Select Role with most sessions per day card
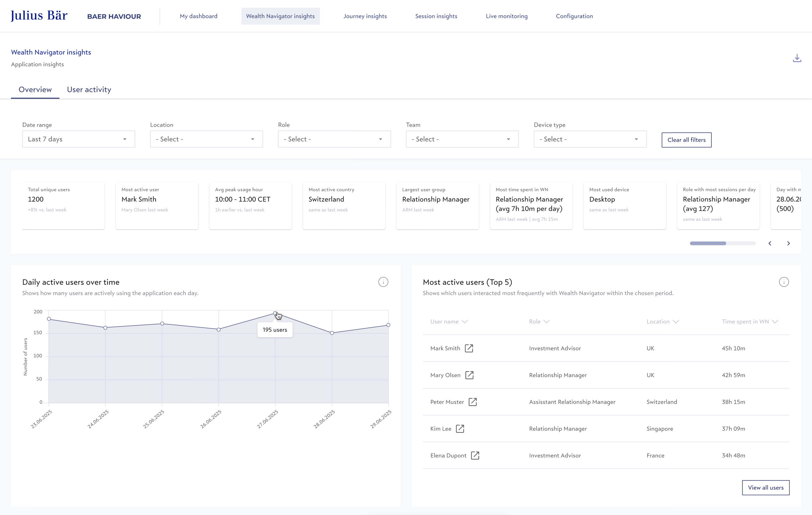 point(718,206)
